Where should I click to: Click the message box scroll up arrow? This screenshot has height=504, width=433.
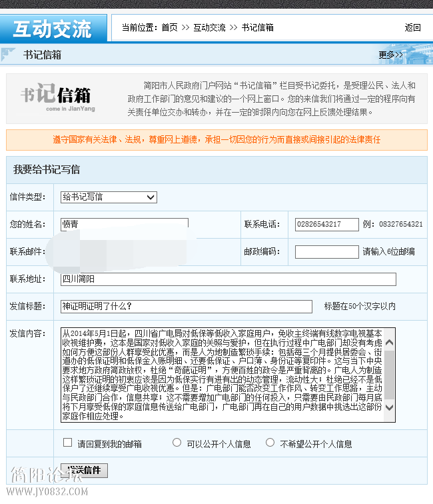point(389,342)
